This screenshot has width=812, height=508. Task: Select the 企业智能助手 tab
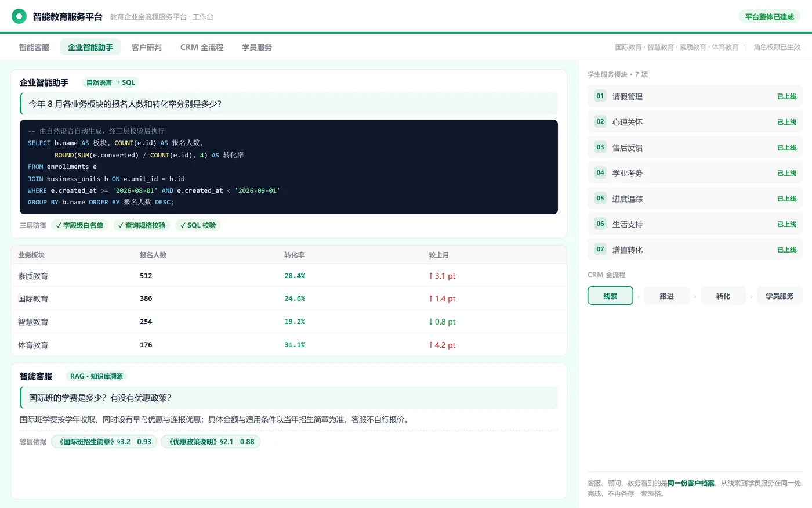90,47
